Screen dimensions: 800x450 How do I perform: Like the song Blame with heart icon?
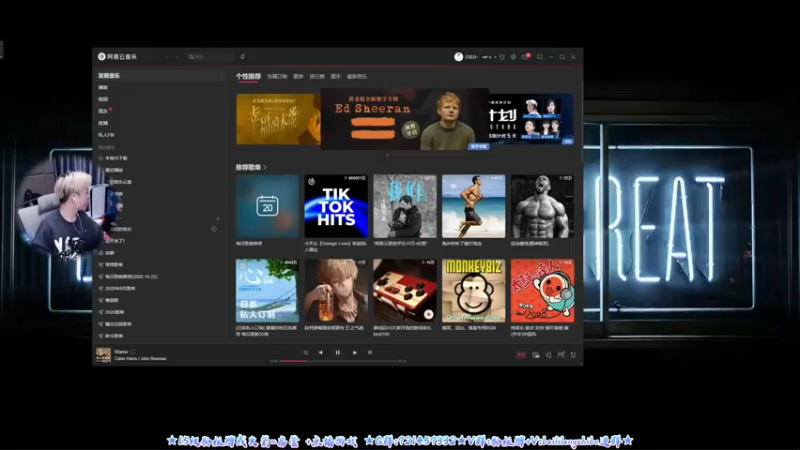click(133, 352)
